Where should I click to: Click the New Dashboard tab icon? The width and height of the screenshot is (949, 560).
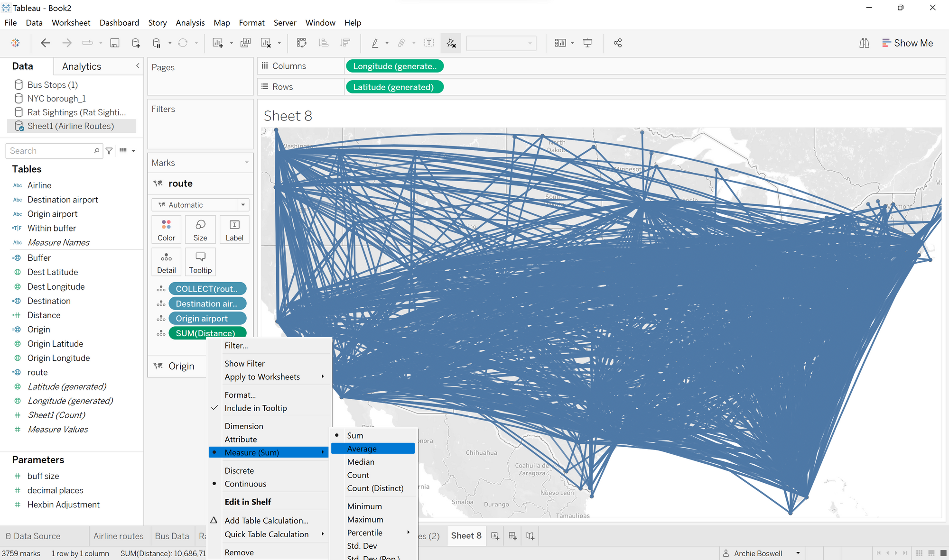[512, 536]
